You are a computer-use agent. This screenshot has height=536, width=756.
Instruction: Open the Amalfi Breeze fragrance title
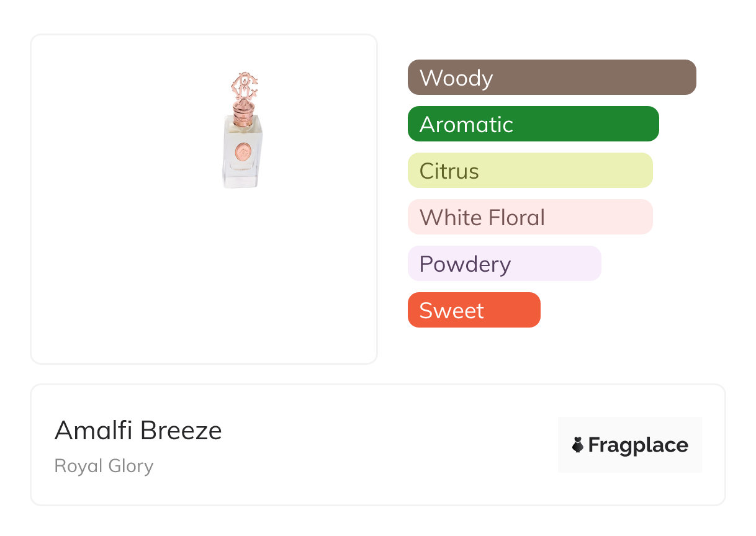(138, 431)
